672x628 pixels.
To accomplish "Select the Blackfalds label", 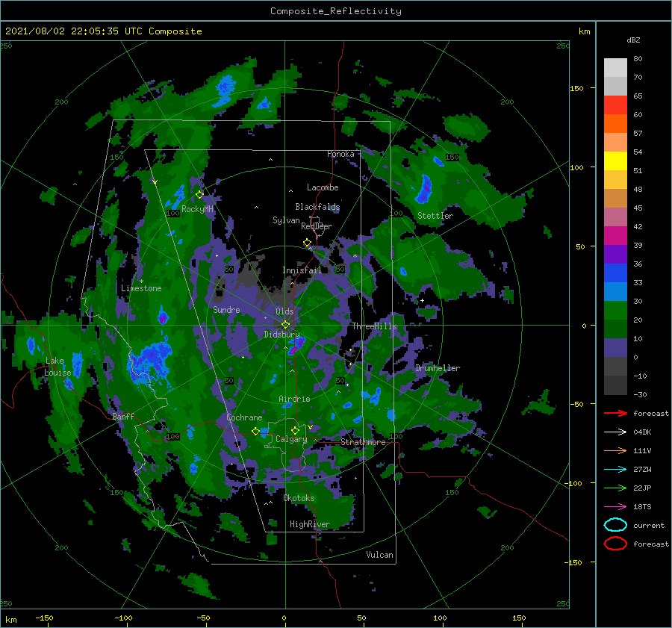I will (317, 207).
